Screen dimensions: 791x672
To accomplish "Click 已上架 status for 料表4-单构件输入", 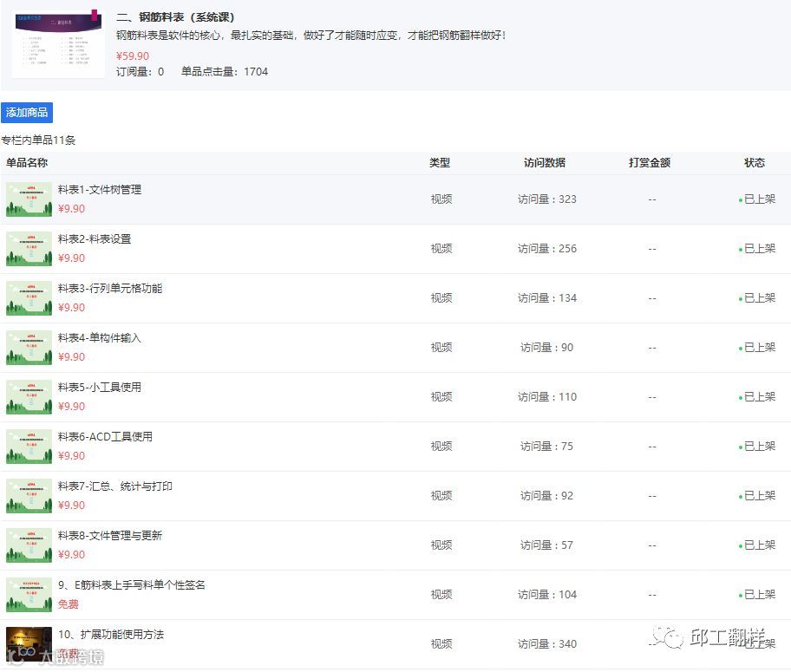I will (756, 348).
